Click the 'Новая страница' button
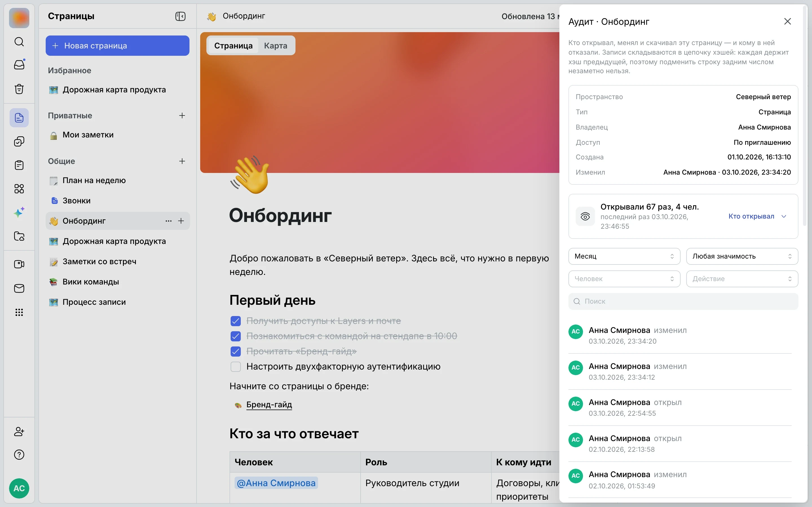This screenshot has height=507, width=812. coord(118,46)
